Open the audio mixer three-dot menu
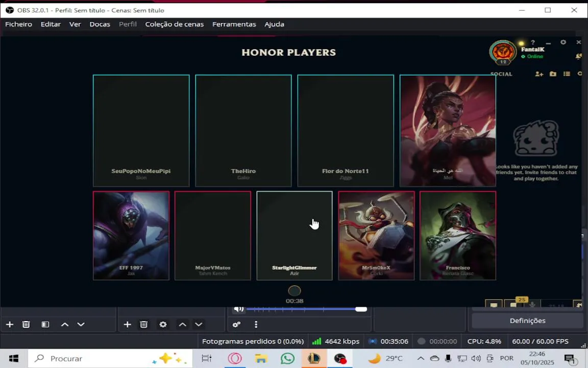This screenshot has width=588, height=368. [x=256, y=325]
